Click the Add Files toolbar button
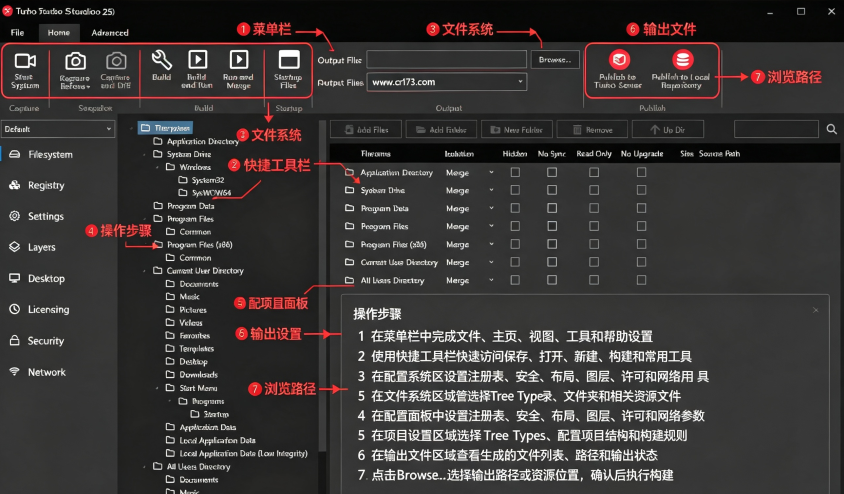The height and width of the screenshot is (494, 844). 366,130
